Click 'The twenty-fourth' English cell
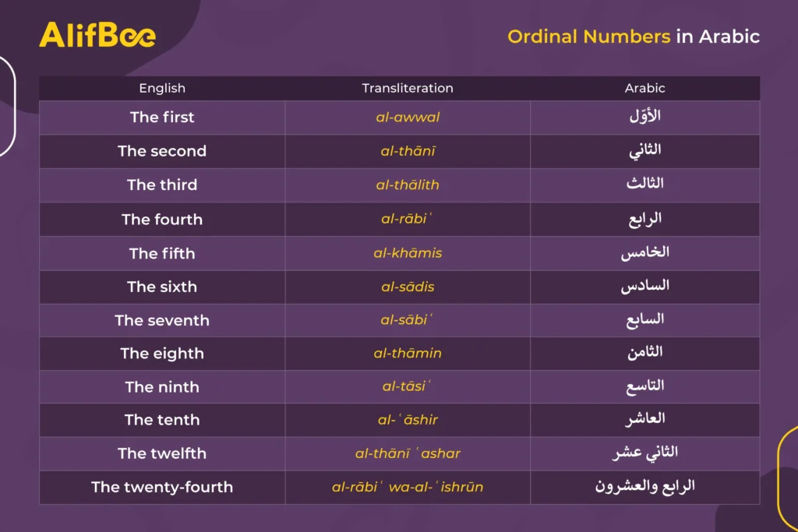Viewport: 798px width, 532px height. click(162, 488)
